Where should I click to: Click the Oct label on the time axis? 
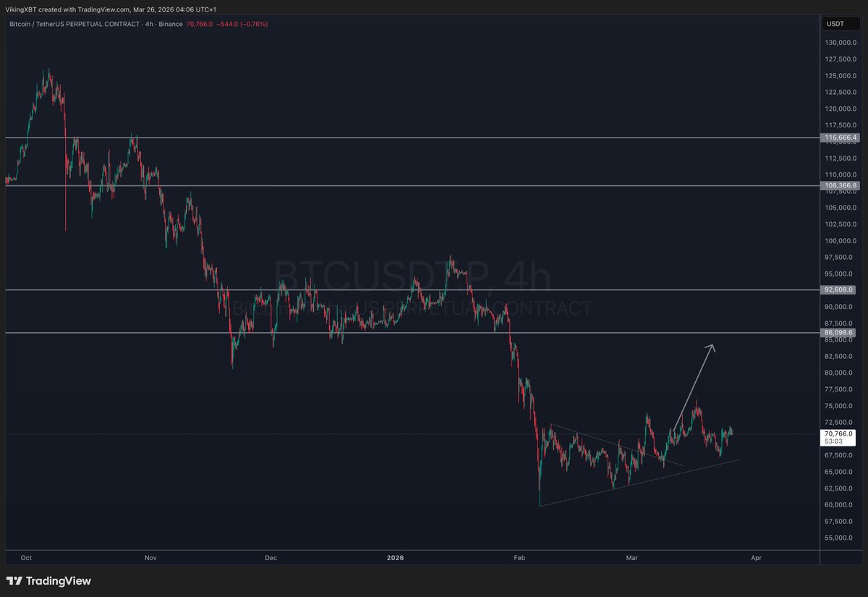point(27,558)
